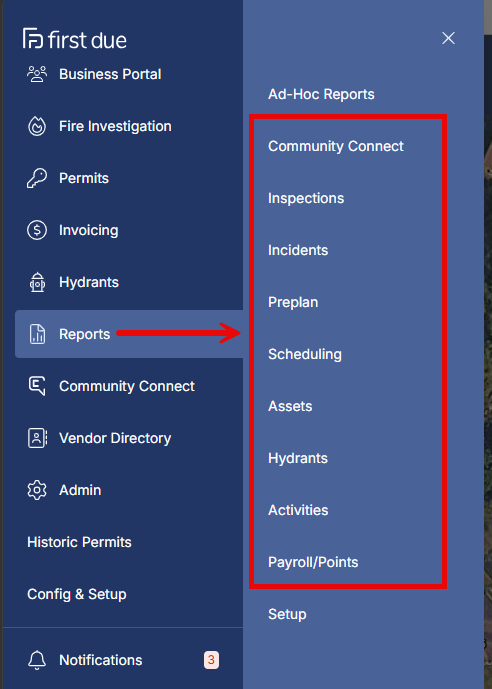Go to Historic Permits
Image resolution: width=492 pixels, height=689 pixels.
(x=80, y=542)
